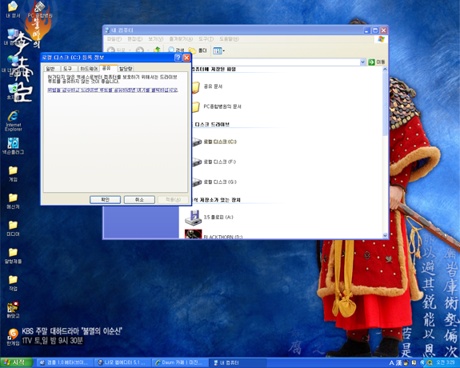
Task: Click the Folders toolbar icon
Action: pyautogui.click(x=193, y=50)
